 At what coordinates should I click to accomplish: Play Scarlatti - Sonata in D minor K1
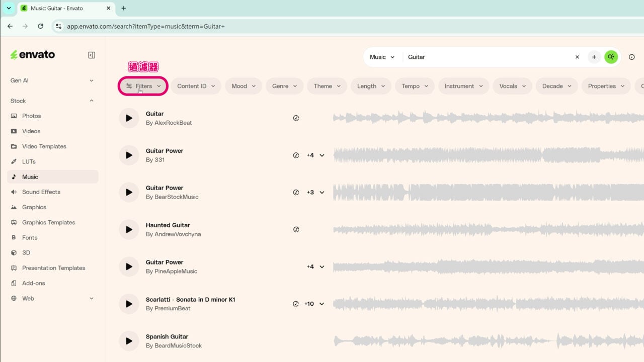click(129, 304)
